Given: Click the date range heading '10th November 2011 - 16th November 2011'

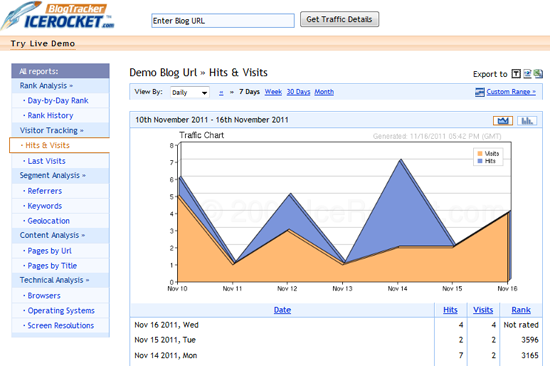Looking at the screenshot, I should pyautogui.click(x=212, y=120).
